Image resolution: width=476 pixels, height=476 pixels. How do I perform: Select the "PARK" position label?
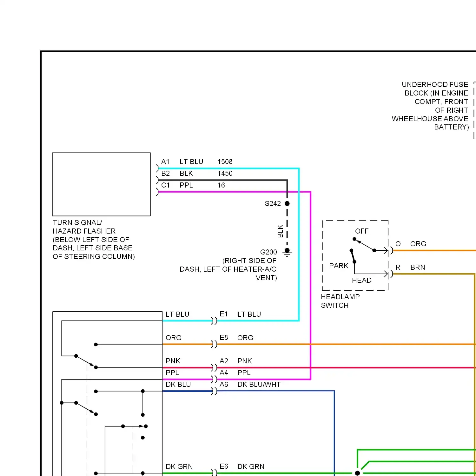(x=339, y=266)
